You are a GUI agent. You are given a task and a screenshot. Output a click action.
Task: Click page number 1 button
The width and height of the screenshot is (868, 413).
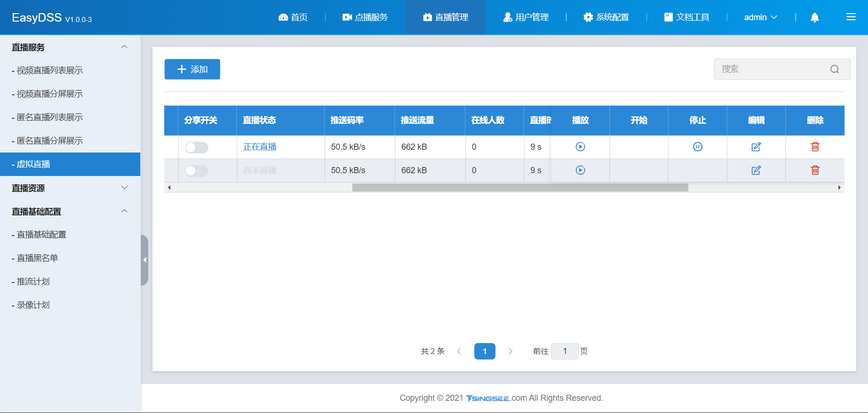485,351
